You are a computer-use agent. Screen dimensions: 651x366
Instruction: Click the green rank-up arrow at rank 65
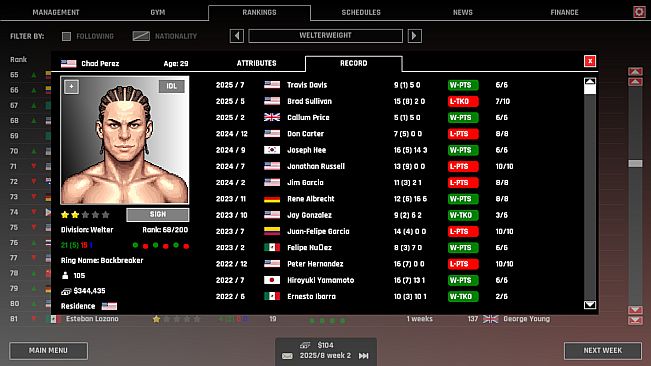point(34,75)
